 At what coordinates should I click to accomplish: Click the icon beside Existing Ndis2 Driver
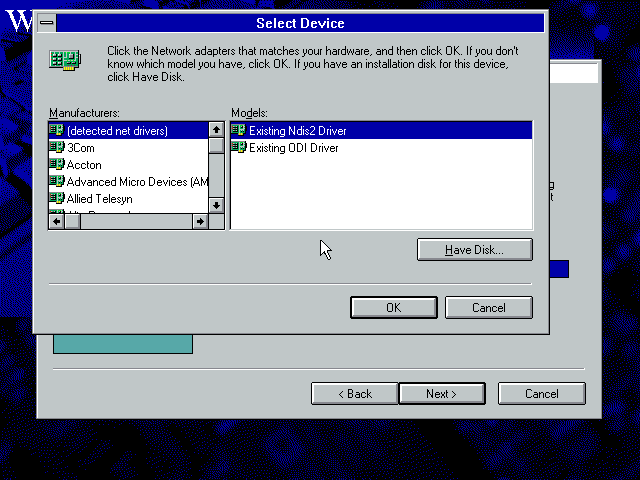coord(239,130)
